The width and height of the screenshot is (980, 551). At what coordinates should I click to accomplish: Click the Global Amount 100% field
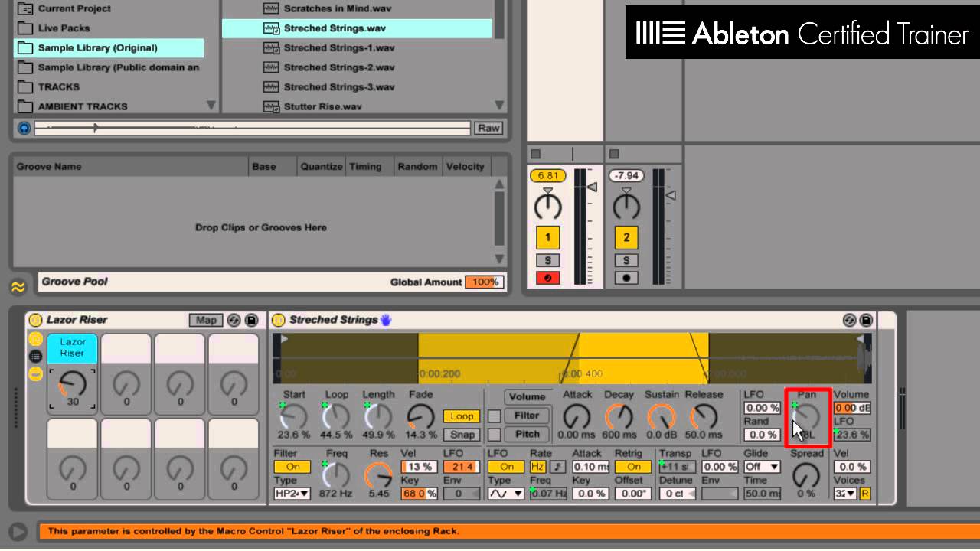(x=485, y=282)
